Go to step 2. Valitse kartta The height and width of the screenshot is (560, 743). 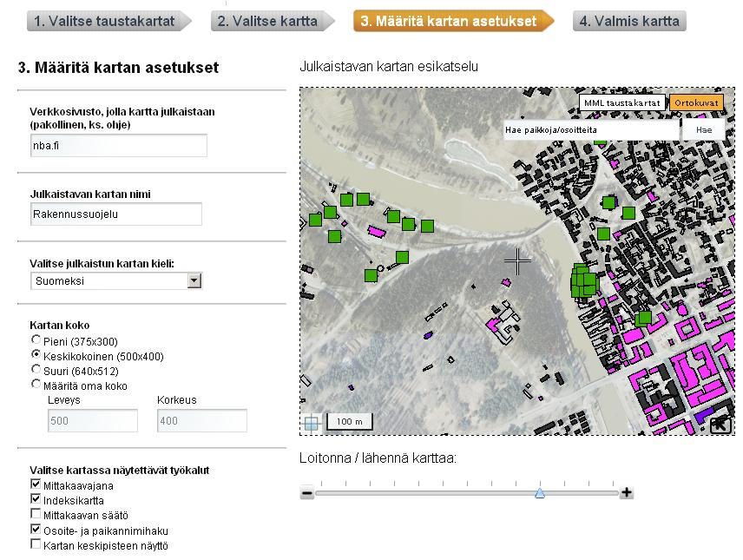click(272, 21)
